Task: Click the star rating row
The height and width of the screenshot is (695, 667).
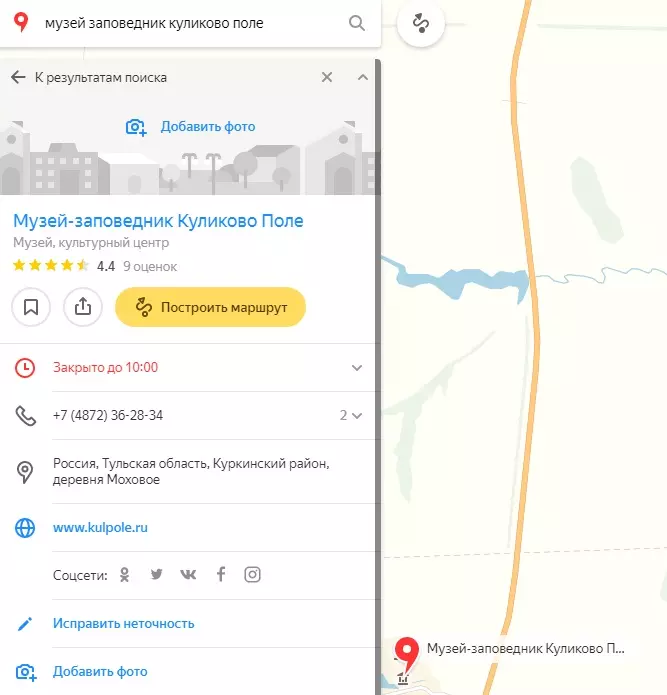Action: (x=51, y=266)
